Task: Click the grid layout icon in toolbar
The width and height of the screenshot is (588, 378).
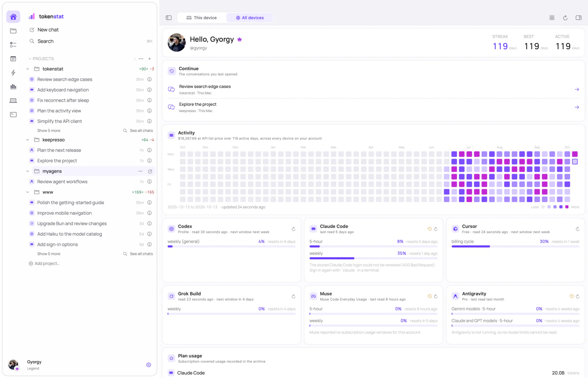Action: (552, 18)
